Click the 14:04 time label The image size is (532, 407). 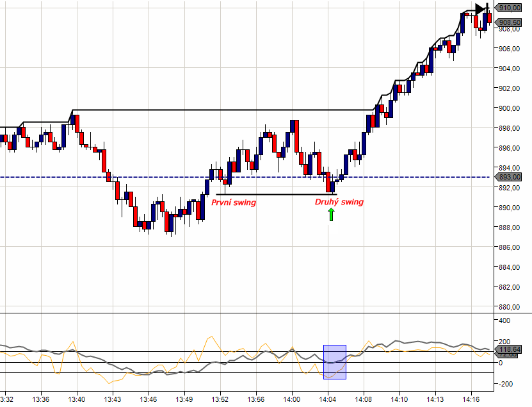pos(328,399)
